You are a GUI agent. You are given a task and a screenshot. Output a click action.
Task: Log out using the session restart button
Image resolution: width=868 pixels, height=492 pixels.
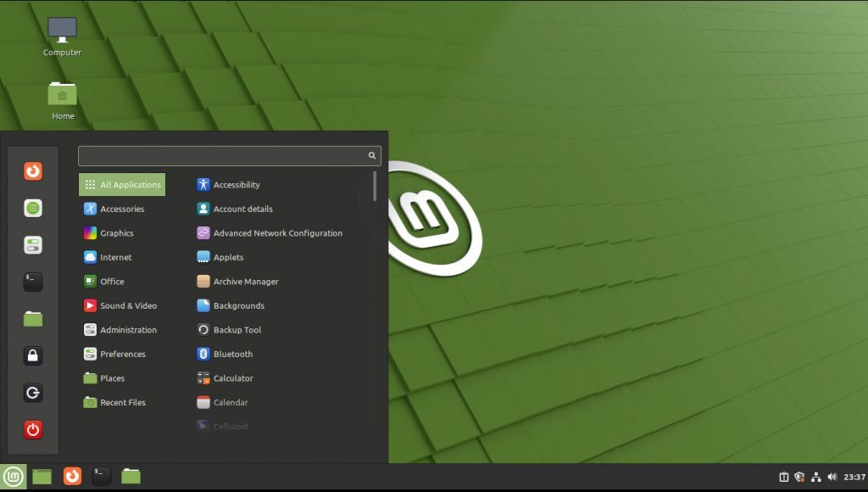[x=32, y=392]
